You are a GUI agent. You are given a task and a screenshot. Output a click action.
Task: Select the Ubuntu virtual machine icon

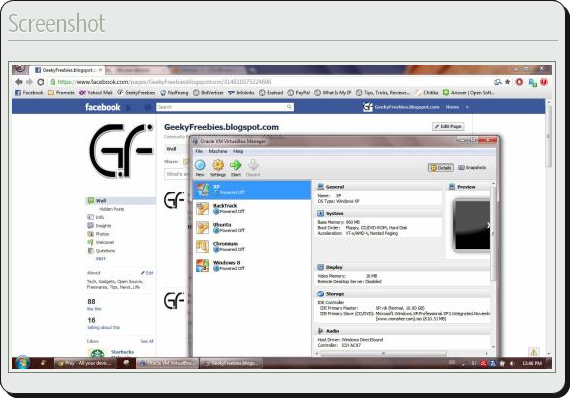pyautogui.click(x=202, y=228)
